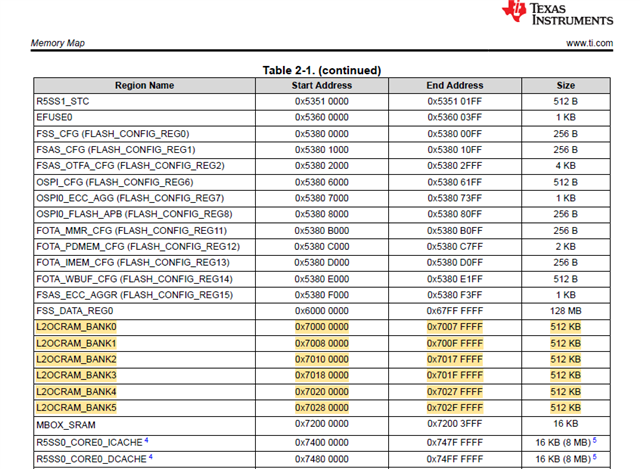Click the 2 KB size value
This screenshot has height=469, width=640.
coord(566,247)
